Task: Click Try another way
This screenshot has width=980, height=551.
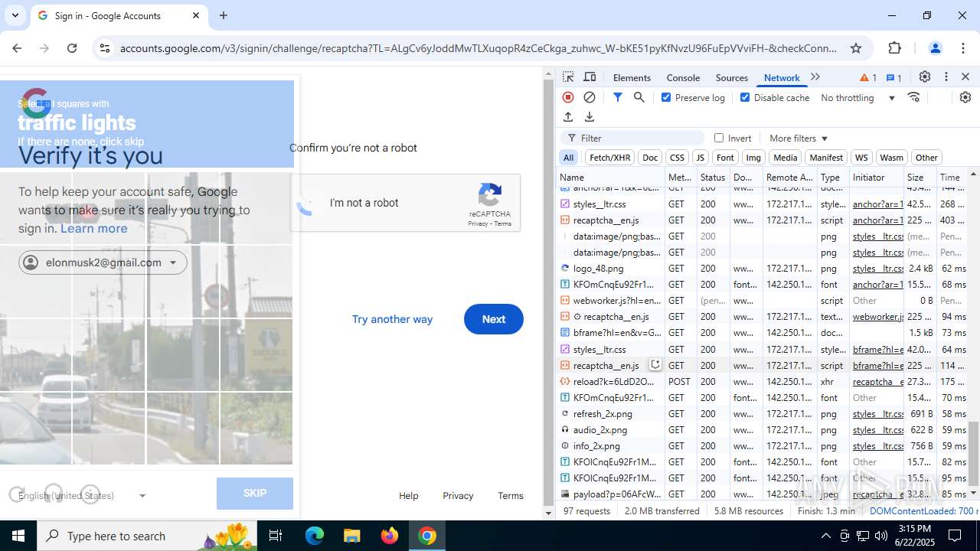Action: tap(392, 319)
